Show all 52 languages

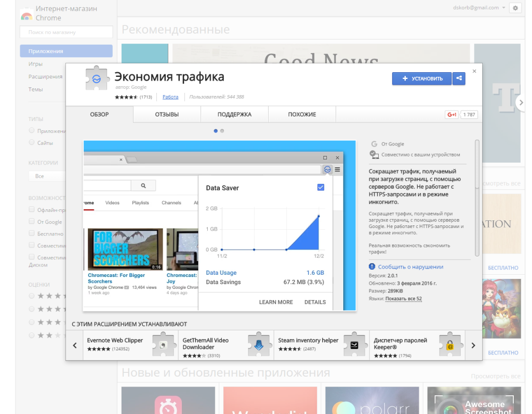(403, 299)
